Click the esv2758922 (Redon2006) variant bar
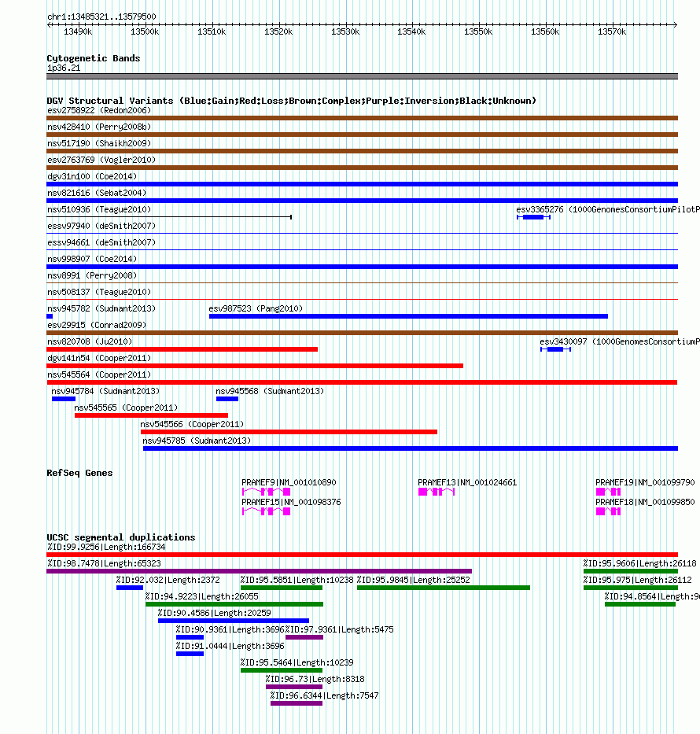The image size is (700, 734). click(x=362, y=118)
